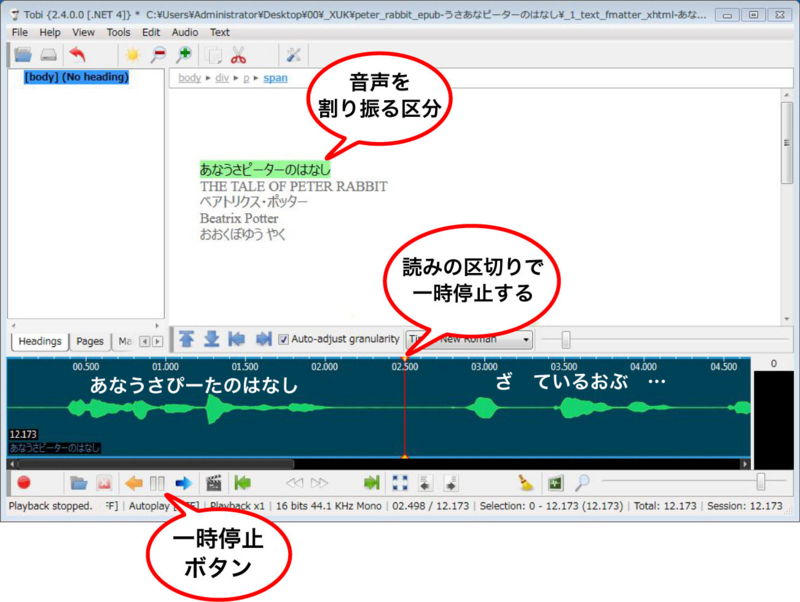Open the Tools menu
The width and height of the screenshot is (800, 602).
[x=120, y=32]
